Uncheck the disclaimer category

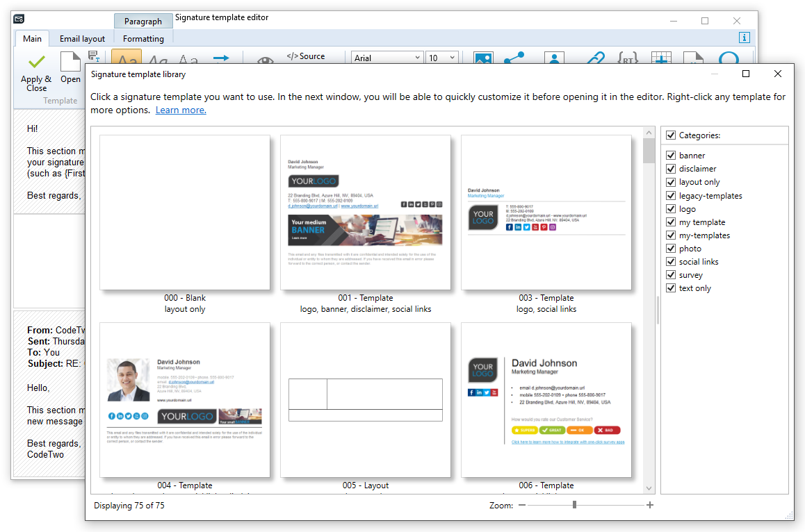click(x=671, y=168)
